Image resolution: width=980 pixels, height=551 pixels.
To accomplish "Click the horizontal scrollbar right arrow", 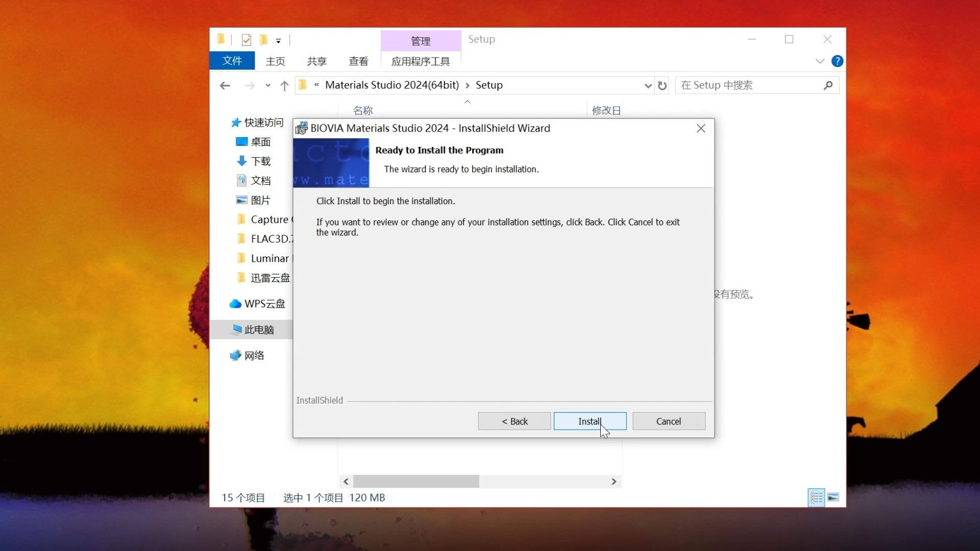I will point(614,482).
